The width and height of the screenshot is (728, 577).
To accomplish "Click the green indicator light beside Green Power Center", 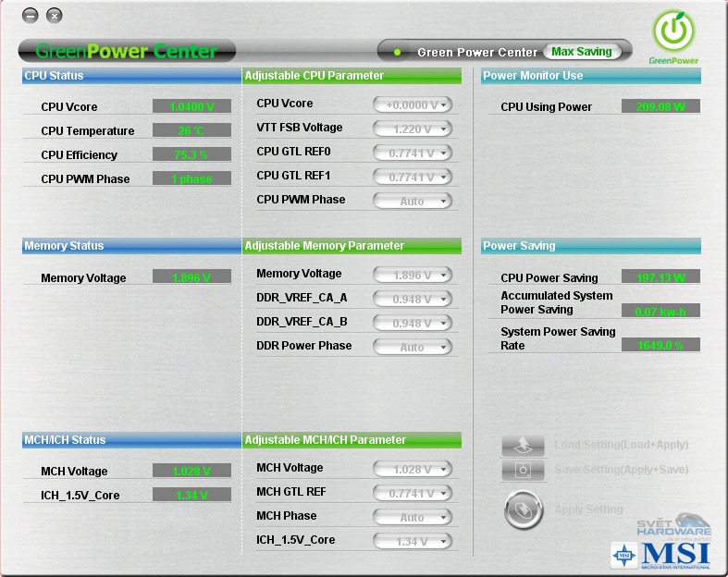I will tap(397, 52).
